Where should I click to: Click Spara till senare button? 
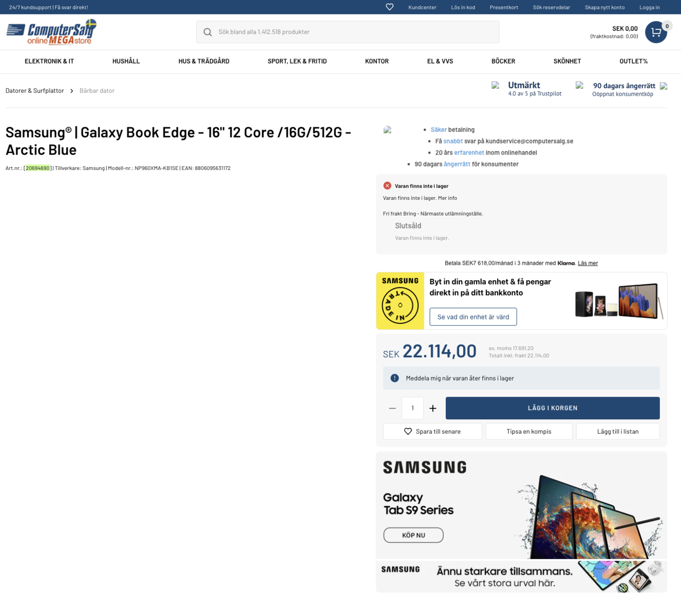(x=432, y=432)
